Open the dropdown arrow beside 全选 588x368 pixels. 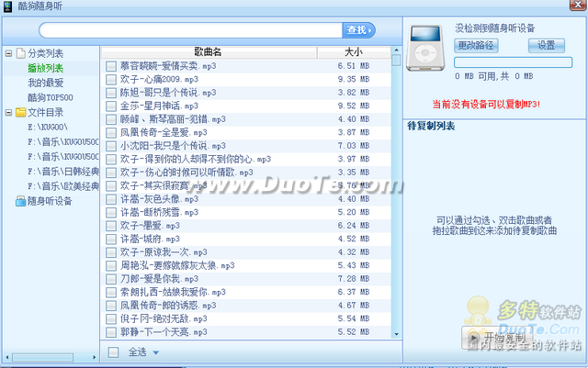coord(156,351)
